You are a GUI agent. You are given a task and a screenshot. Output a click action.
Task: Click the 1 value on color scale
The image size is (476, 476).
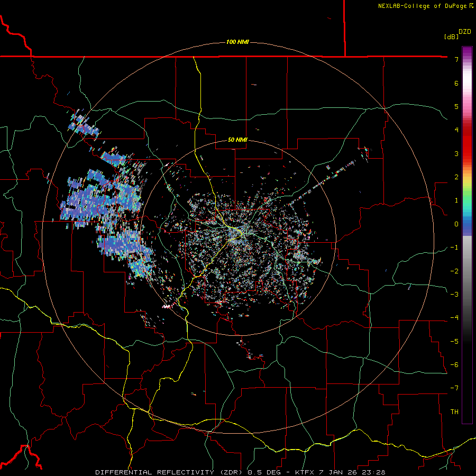coord(456,200)
